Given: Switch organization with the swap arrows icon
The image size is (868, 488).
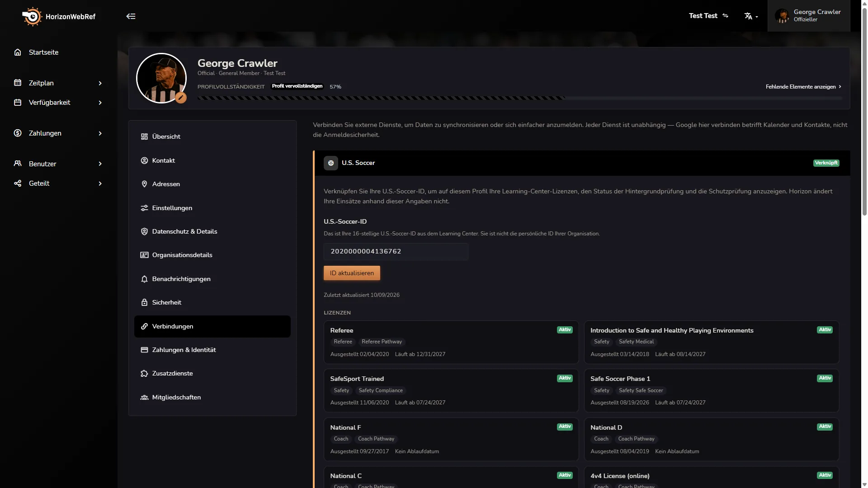Looking at the screenshot, I should [726, 16].
